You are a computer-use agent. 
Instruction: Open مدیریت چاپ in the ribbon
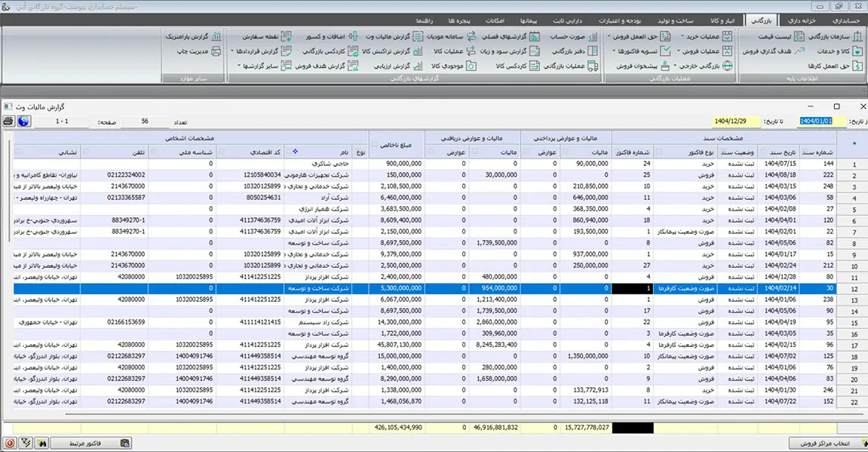(198, 51)
